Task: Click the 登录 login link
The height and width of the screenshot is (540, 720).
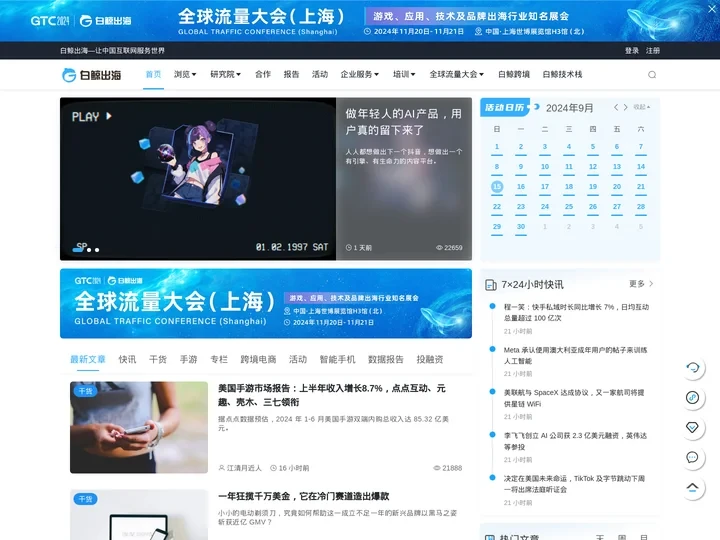Action: (632, 51)
